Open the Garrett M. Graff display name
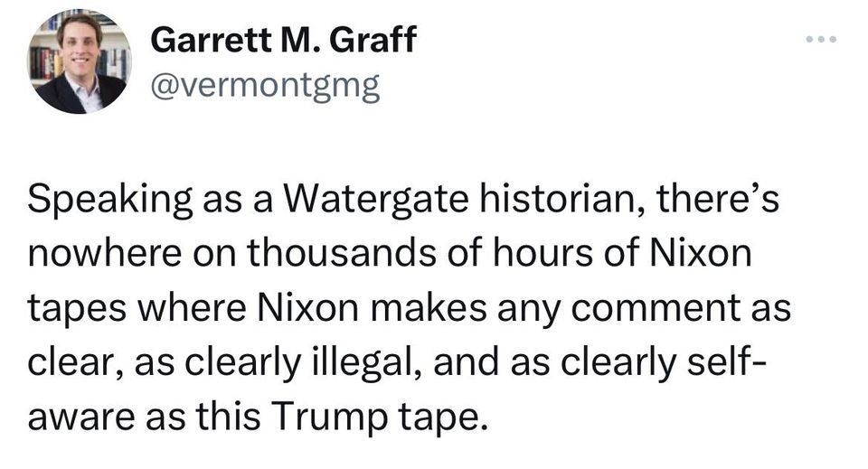This screenshot has height=469, width=868. tap(283, 40)
